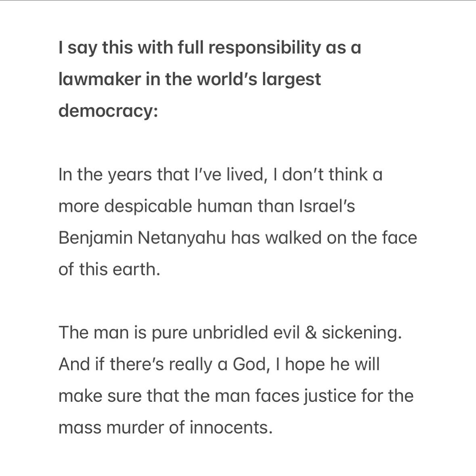Click the word "earth."
This screenshot has width=476, height=476.
click(136, 269)
